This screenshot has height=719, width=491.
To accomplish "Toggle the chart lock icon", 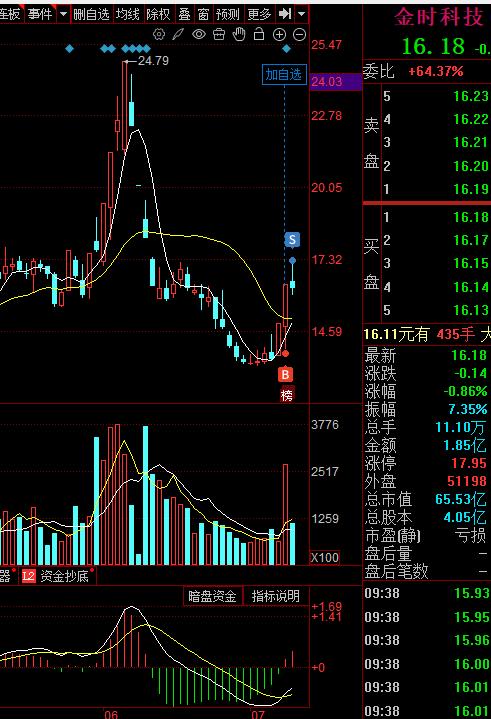I will 259,34.
